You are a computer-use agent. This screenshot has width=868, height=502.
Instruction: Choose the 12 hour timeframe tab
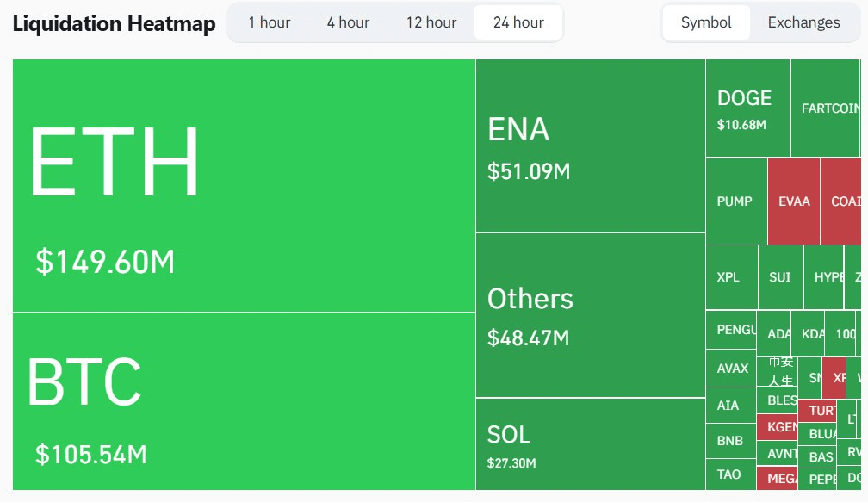pyautogui.click(x=431, y=22)
